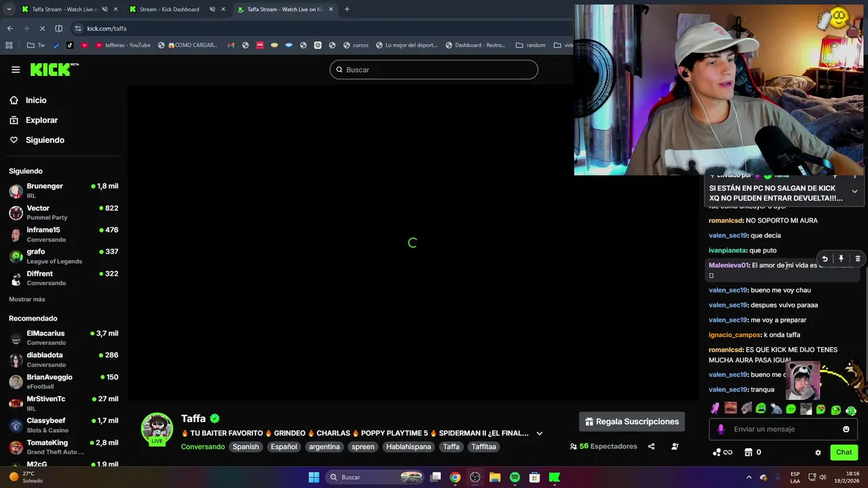Select the argentina tag
Viewport: 868px width, 488px height.
(324, 447)
